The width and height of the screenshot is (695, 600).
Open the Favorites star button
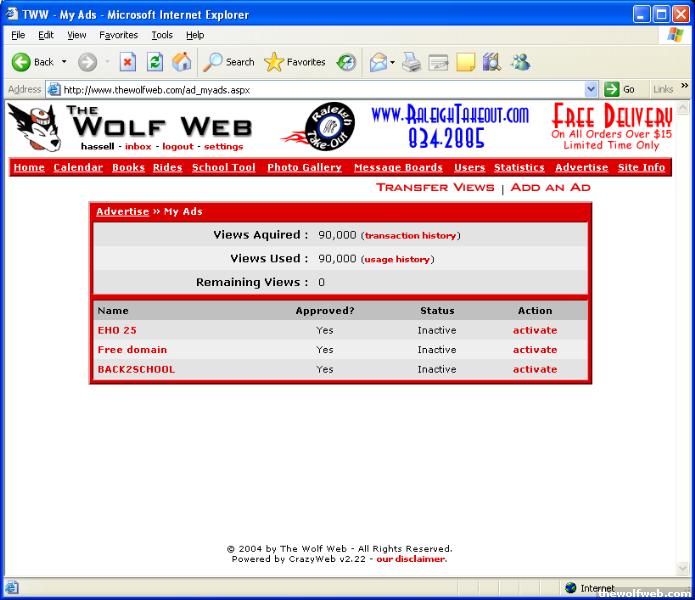(x=295, y=62)
